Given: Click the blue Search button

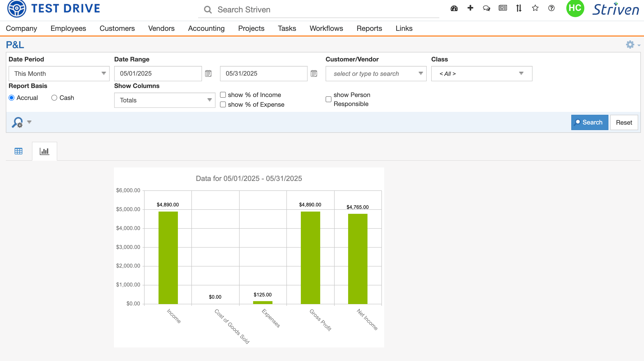Looking at the screenshot, I should (589, 122).
